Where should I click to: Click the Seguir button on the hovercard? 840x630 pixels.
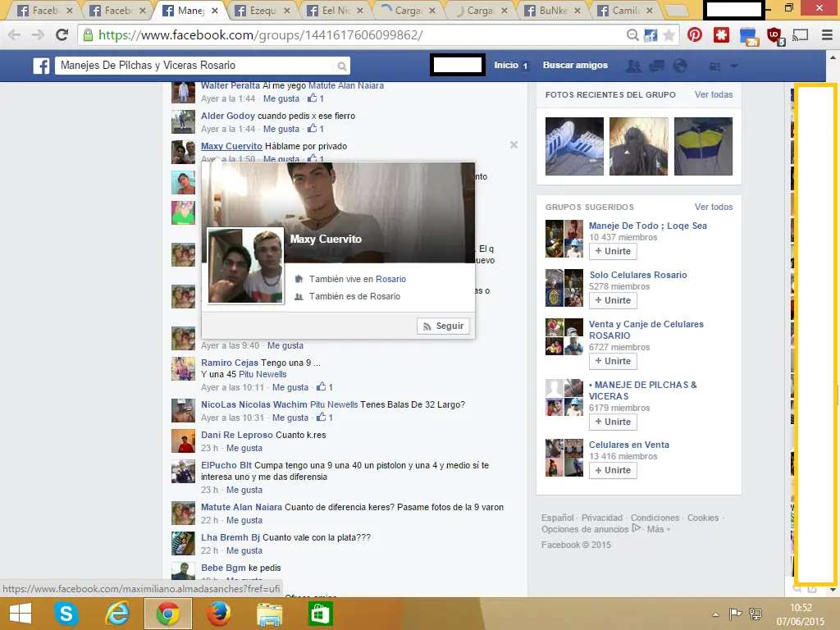coord(443,326)
